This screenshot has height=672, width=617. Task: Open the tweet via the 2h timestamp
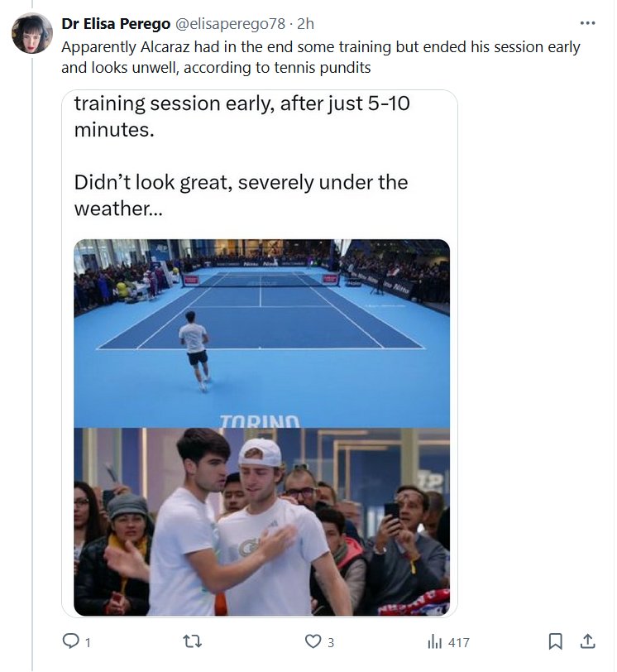(x=305, y=23)
